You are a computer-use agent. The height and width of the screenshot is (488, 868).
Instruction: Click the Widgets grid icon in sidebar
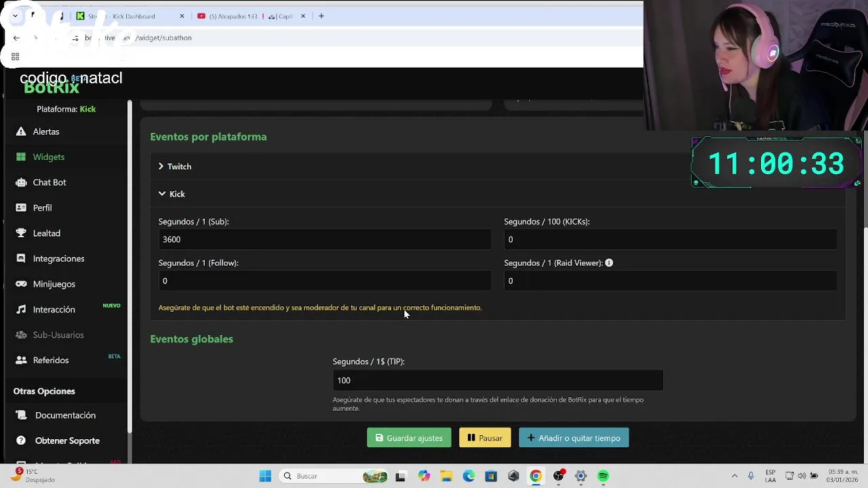(21, 157)
